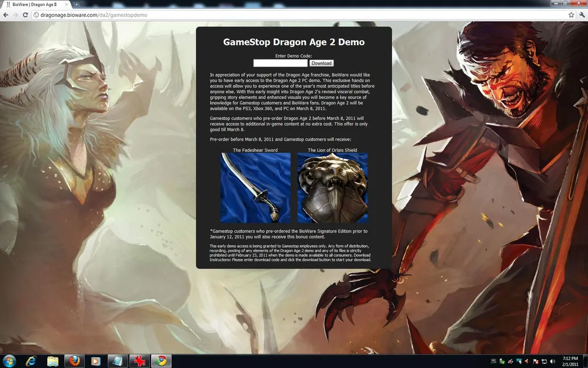Open a new tab with plus button

[x=76, y=5]
